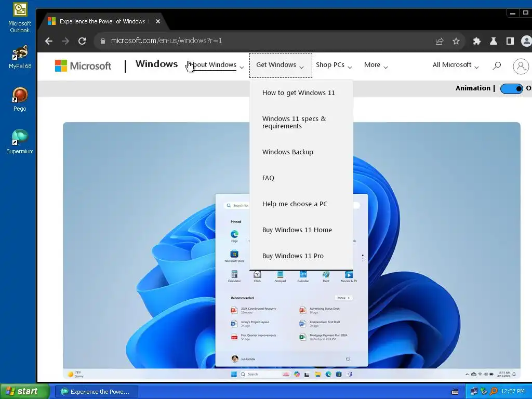
Task: Click the on-screen keyboard tray icon
Action: [x=455, y=392]
